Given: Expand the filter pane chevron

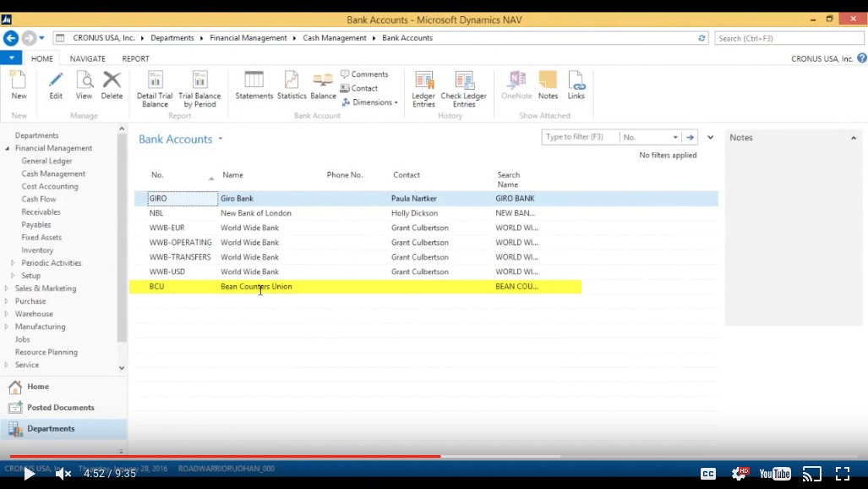Looking at the screenshot, I should tap(710, 137).
